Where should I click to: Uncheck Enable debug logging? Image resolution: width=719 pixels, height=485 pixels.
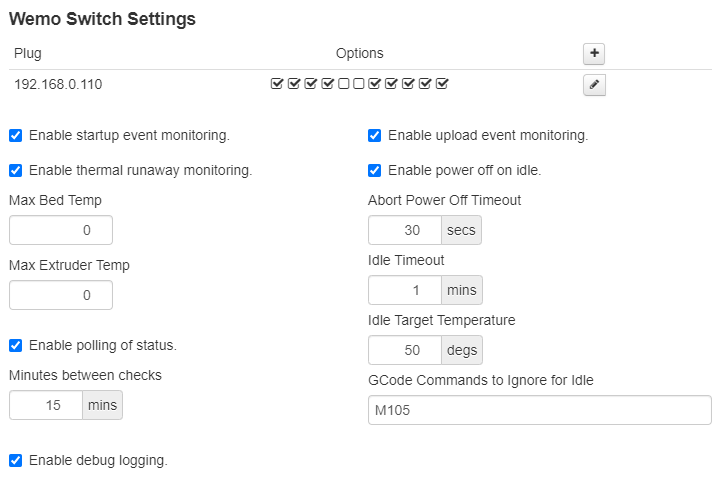click(16, 461)
